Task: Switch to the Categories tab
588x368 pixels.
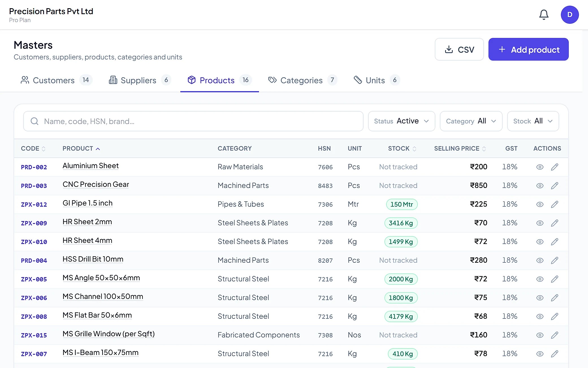Action: (302, 80)
